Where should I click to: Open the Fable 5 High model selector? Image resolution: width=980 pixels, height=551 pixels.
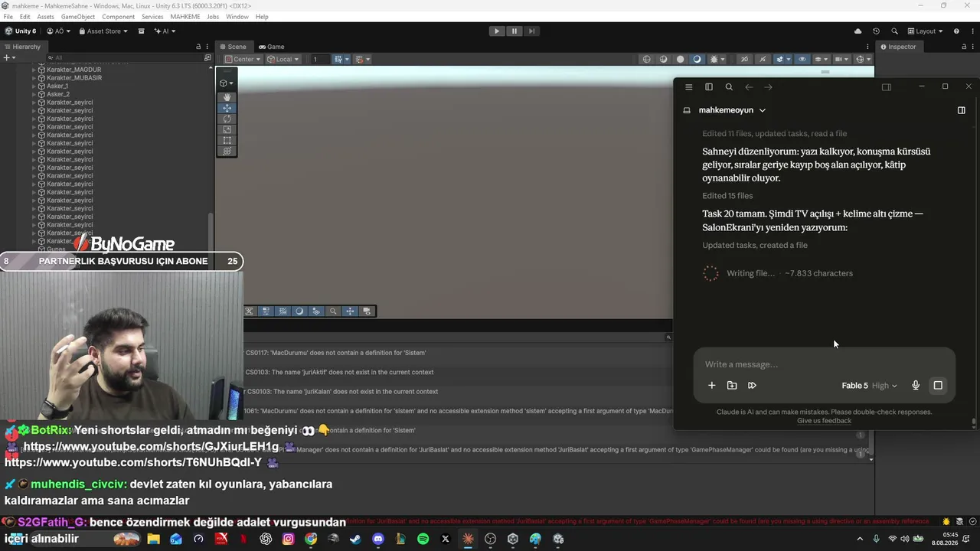869,386
